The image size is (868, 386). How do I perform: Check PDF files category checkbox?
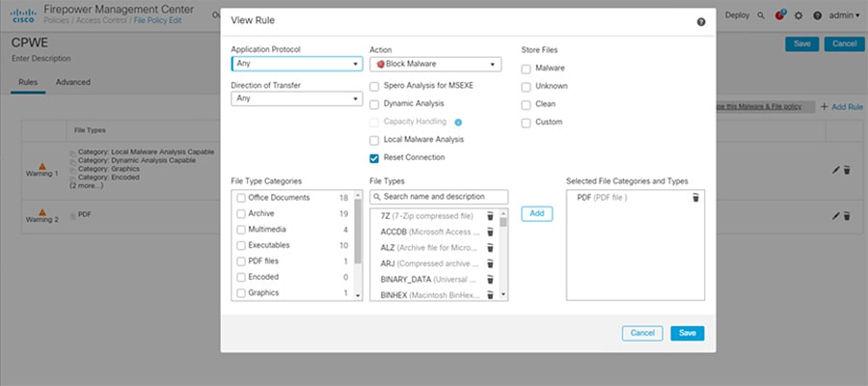point(241,262)
